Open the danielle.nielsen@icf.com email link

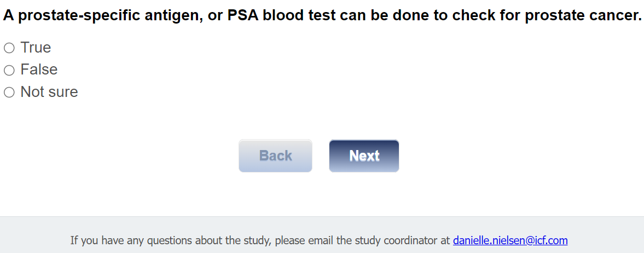tap(510, 240)
